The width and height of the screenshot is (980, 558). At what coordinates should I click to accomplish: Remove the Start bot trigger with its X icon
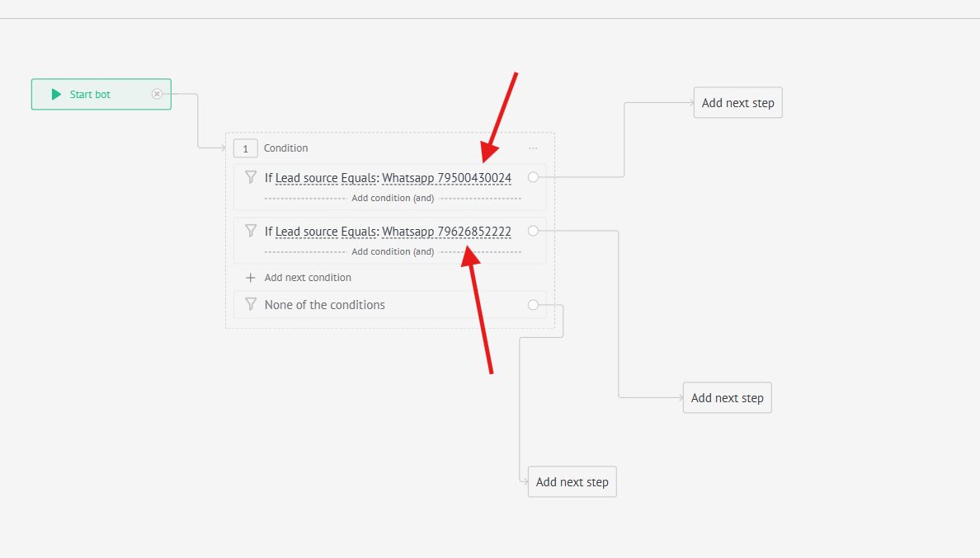157,94
